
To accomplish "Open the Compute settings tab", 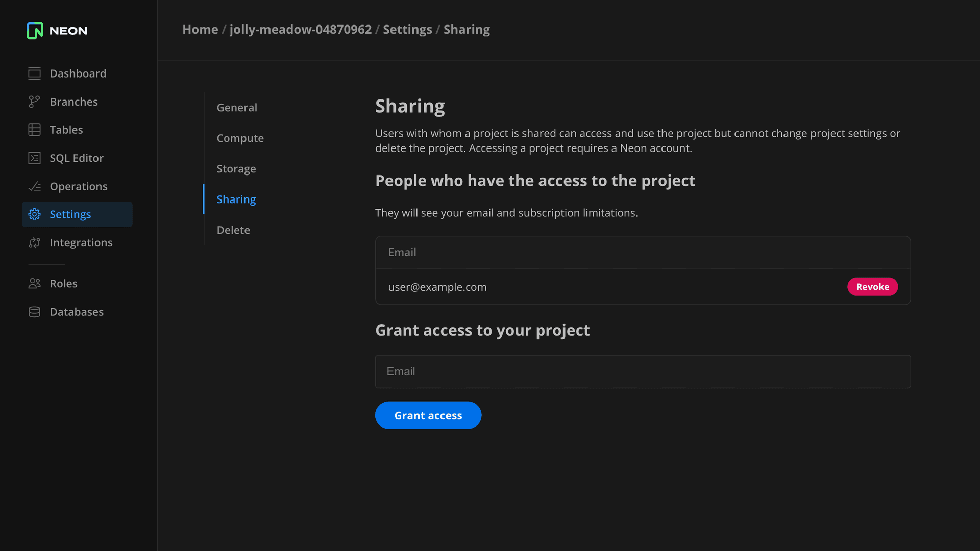I will (x=240, y=138).
